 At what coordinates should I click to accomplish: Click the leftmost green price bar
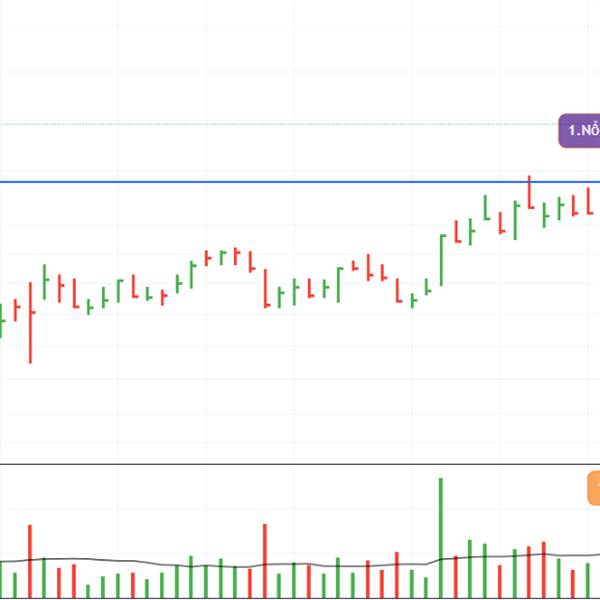[1, 321]
